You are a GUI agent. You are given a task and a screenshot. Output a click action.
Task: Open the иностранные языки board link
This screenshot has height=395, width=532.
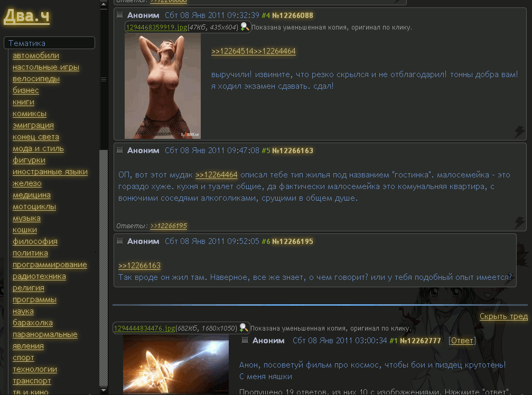click(x=50, y=172)
